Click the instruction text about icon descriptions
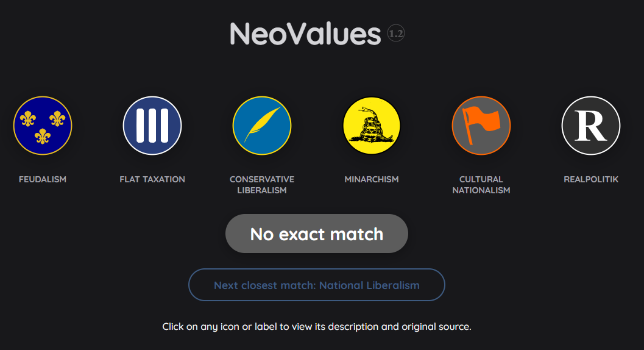Viewport: 644px width, 350px height. tap(317, 327)
